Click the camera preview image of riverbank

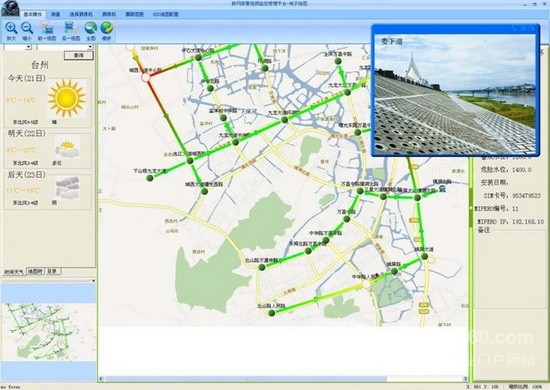tap(455, 94)
